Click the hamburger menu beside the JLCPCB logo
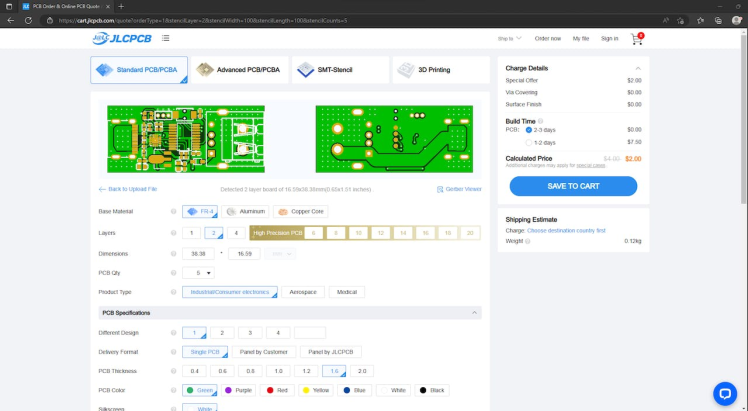 coord(165,39)
